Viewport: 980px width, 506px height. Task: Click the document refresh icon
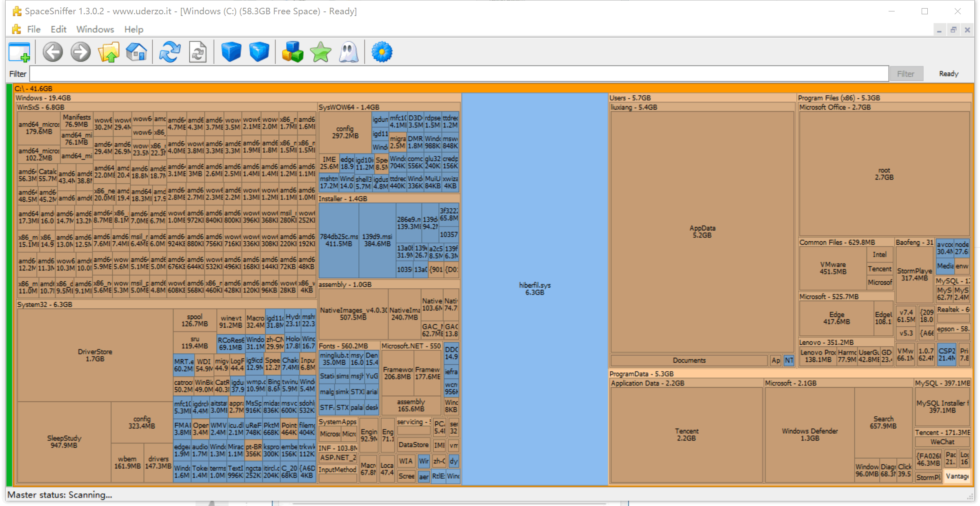pyautogui.click(x=198, y=52)
